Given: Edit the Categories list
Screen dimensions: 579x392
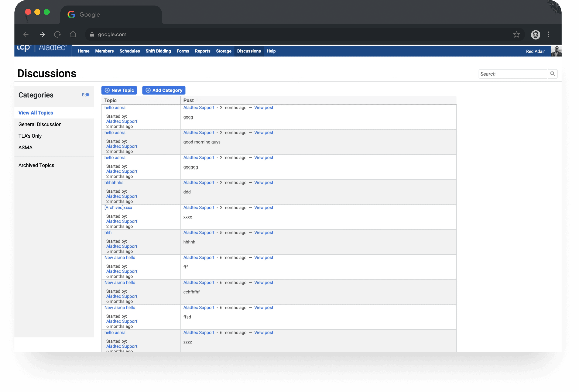Looking at the screenshot, I should 85,95.
